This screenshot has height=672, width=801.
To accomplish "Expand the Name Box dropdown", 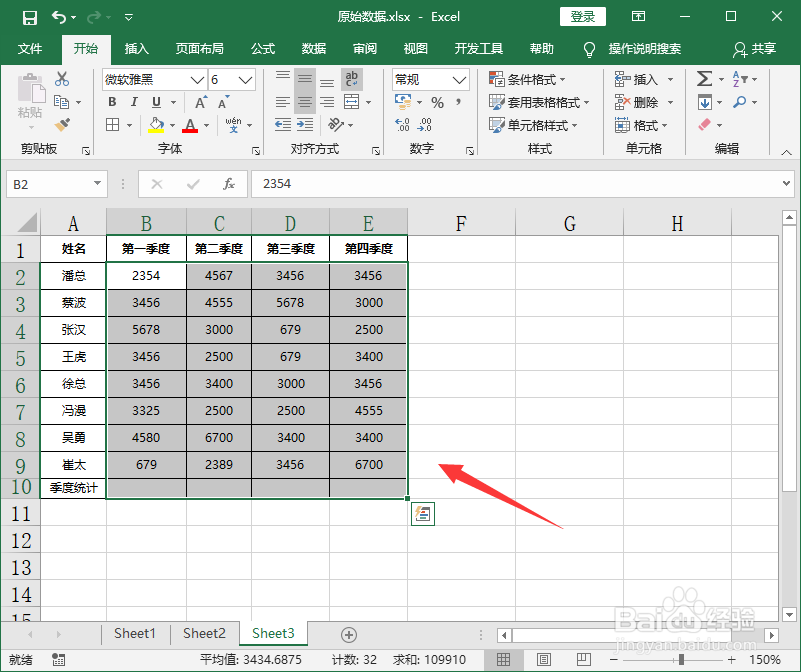I will coord(97,183).
